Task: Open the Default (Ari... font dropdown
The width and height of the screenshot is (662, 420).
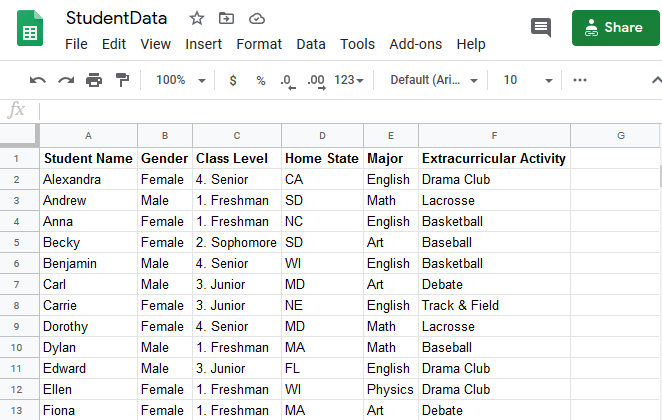Action: (x=434, y=80)
